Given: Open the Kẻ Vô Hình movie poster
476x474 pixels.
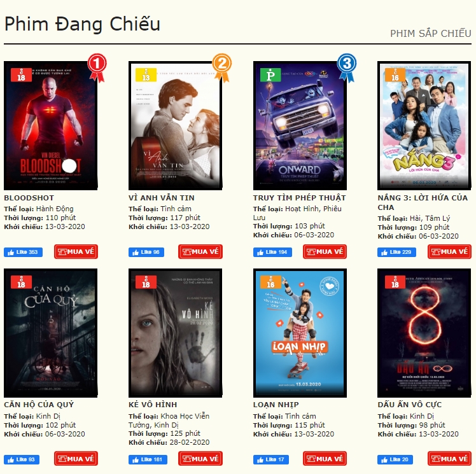Looking at the screenshot, I should coord(175,333).
